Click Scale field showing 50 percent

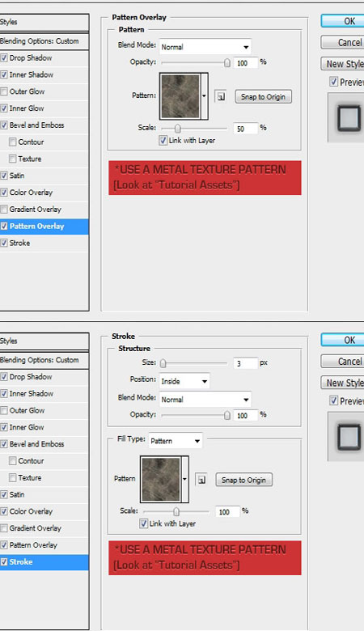pyautogui.click(x=246, y=129)
